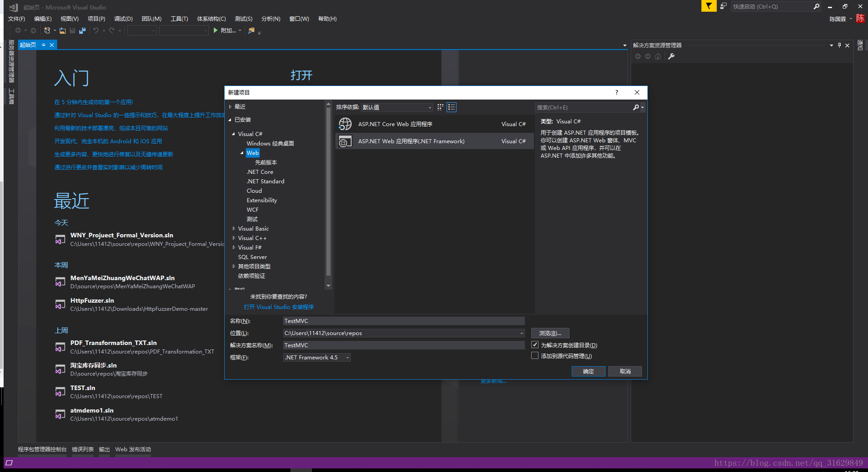Open the 调试(D) menu
The width and height of the screenshot is (868, 472).
click(123, 18)
